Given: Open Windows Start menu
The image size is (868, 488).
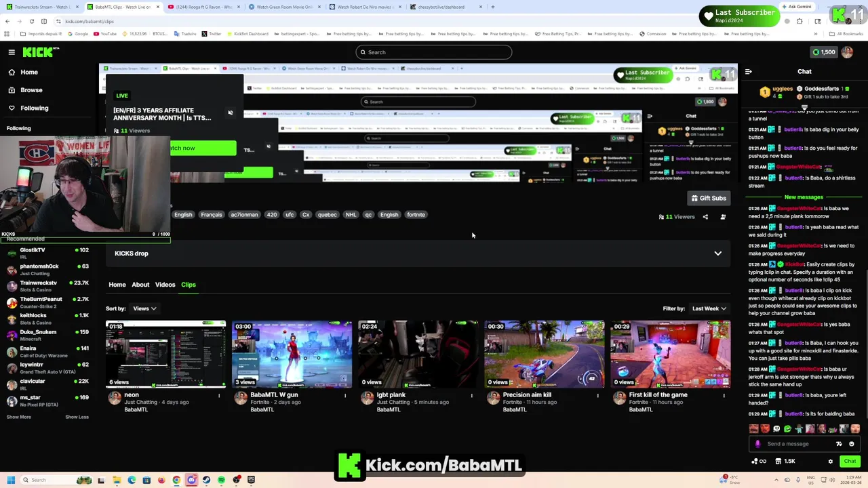Looking at the screenshot, I should pos(10,480).
